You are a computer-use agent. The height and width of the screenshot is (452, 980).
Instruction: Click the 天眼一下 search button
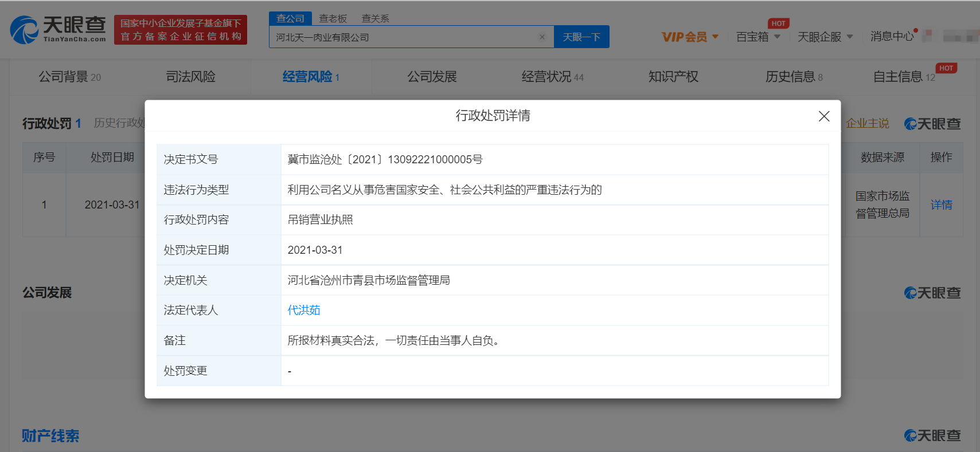581,37
